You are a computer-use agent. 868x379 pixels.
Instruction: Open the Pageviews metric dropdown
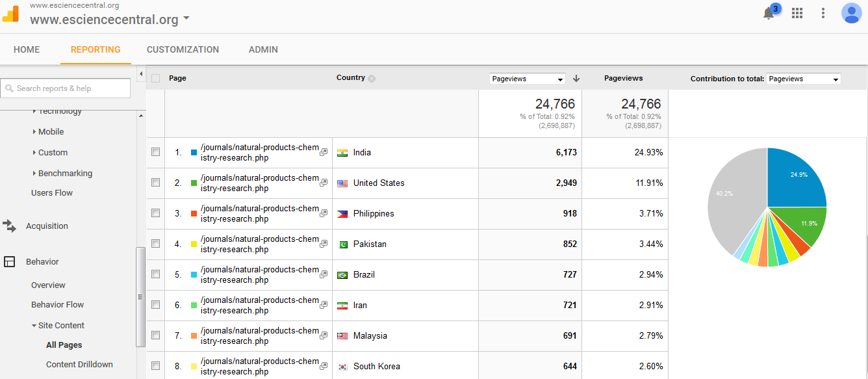(527, 79)
